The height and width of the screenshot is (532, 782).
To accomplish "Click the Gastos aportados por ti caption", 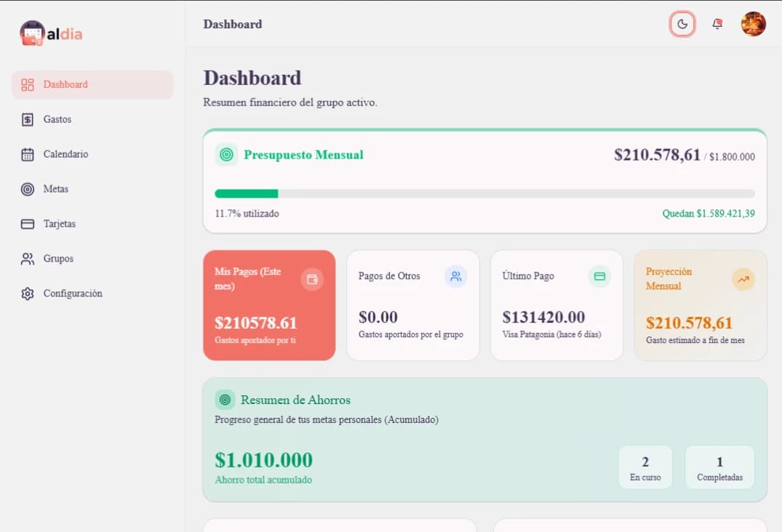I will click(255, 340).
